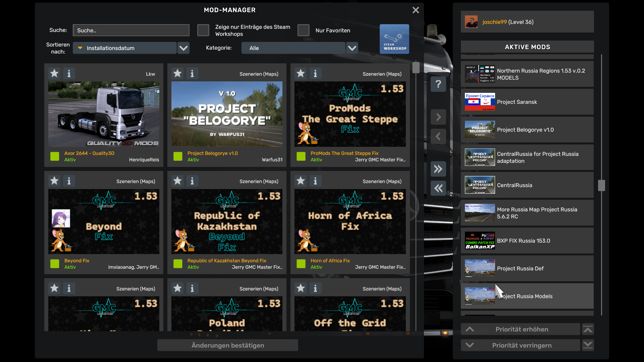Select Project Belogorye v1.0 in active mods

(527, 130)
